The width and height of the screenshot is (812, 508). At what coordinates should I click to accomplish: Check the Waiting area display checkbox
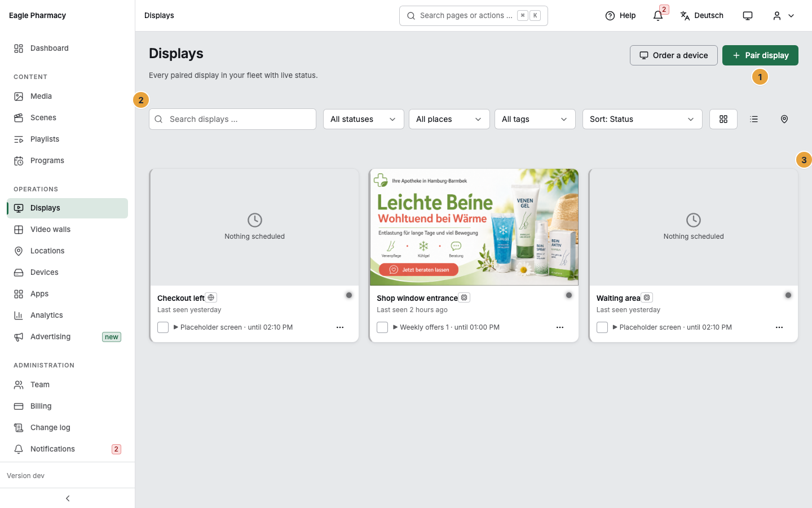point(602,327)
